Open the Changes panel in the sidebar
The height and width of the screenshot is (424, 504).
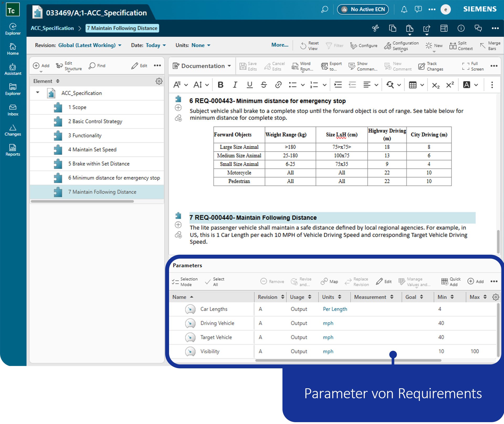(x=13, y=129)
